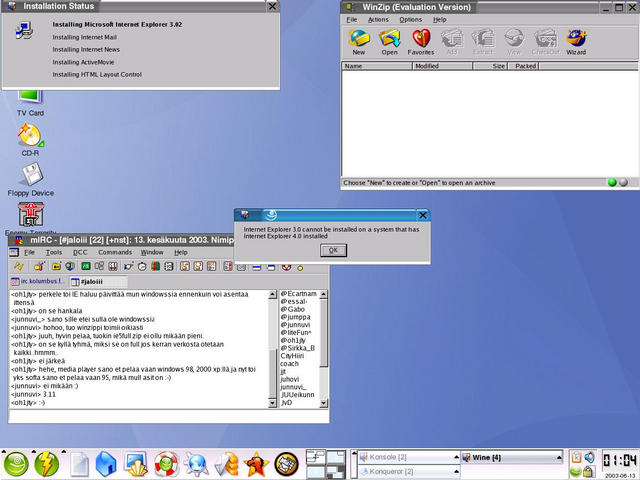Select @junnuvi in mIRC nick list

click(295, 325)
